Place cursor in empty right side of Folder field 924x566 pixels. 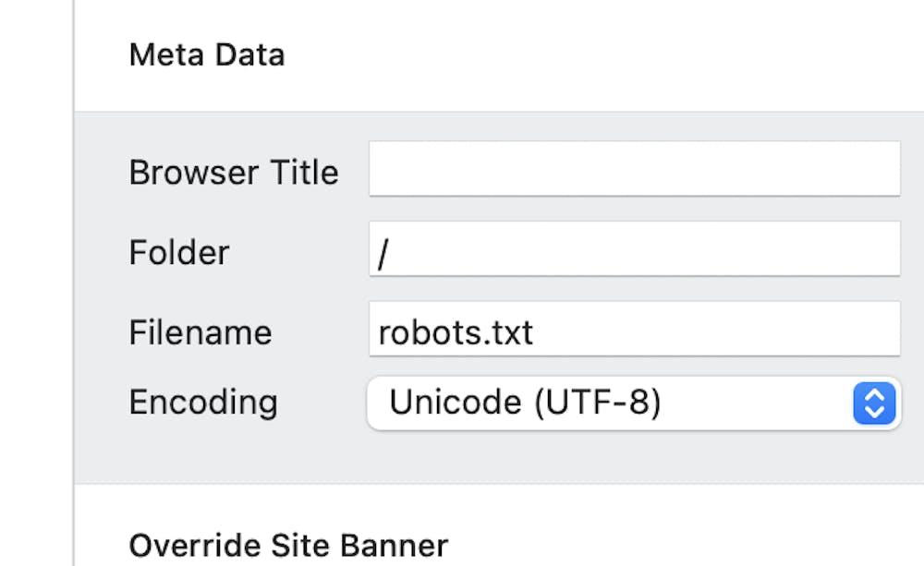[739, 249]
